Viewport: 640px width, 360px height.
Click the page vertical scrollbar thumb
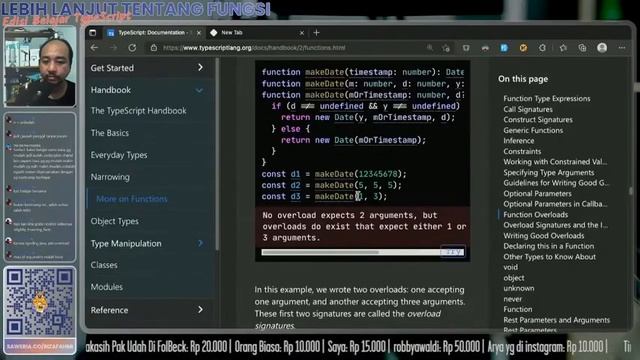click(631, 191)
